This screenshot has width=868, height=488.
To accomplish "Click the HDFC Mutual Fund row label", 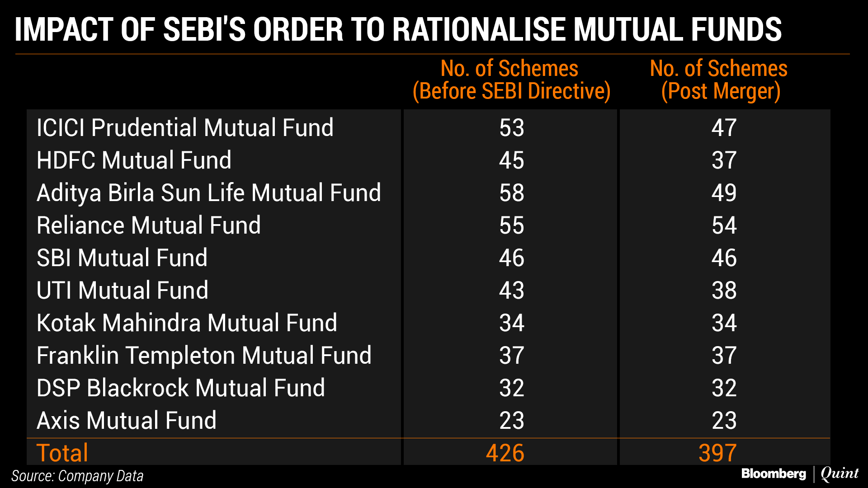I will pyautogui.click(x=134, y=160).
